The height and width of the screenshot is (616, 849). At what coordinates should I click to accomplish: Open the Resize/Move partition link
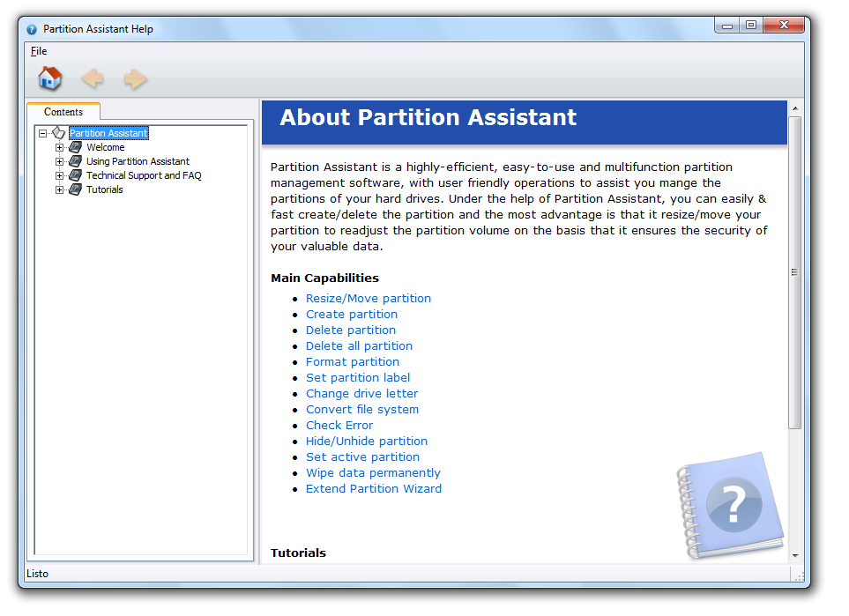(369, 298)
